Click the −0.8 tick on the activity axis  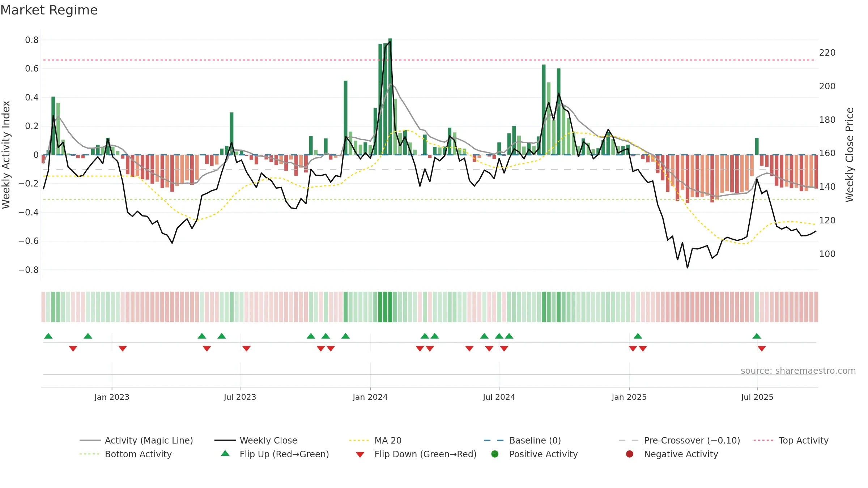click(29, 270)
